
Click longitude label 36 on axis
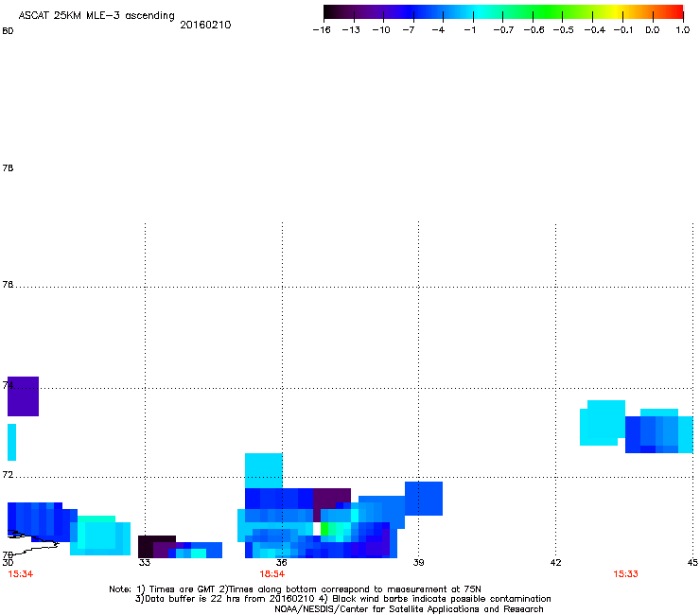click(281, 562)
